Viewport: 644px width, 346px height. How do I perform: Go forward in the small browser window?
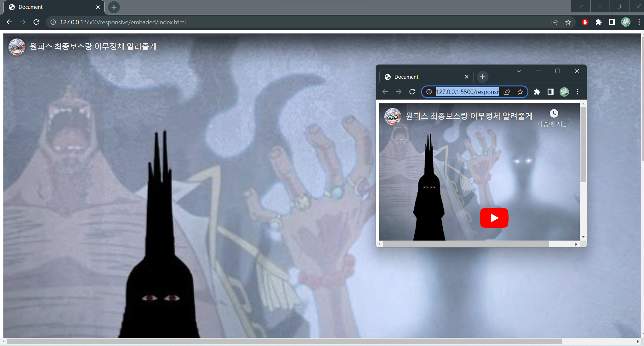coord(398,92)
